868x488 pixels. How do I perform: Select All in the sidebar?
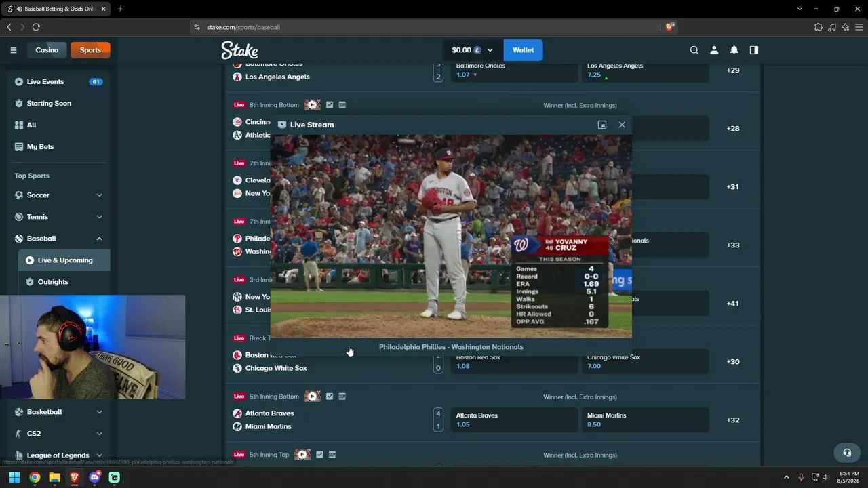(x=59, y=125)
